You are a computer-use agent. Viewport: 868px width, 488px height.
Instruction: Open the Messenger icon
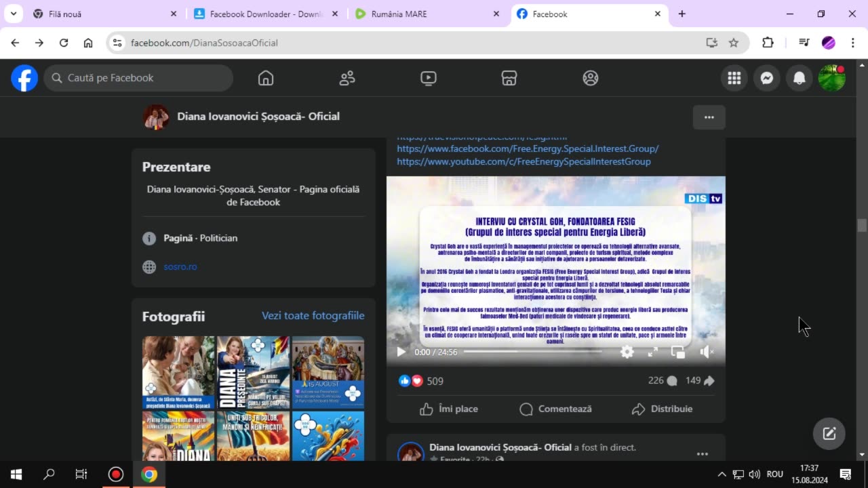click(x=766, y=78)
